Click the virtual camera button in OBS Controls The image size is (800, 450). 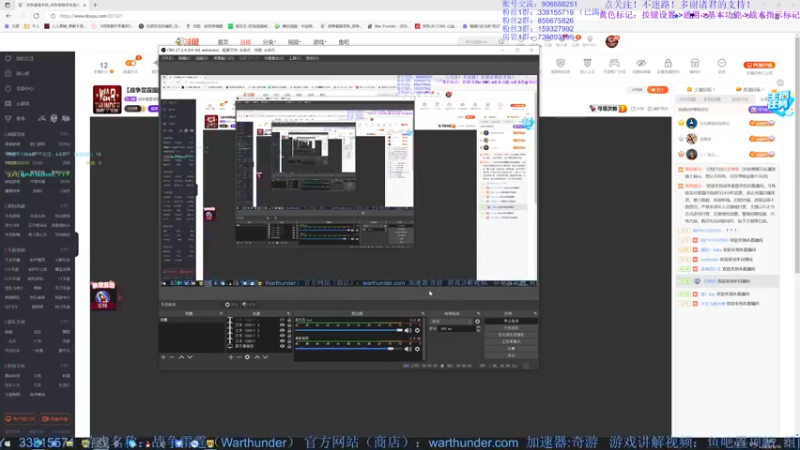[511, 335]
